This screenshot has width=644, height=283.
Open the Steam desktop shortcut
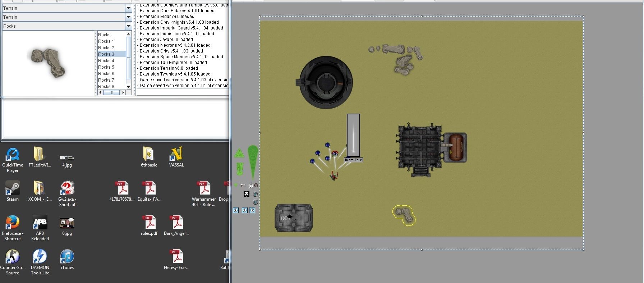pyautogui.click(x=13, y=191)
